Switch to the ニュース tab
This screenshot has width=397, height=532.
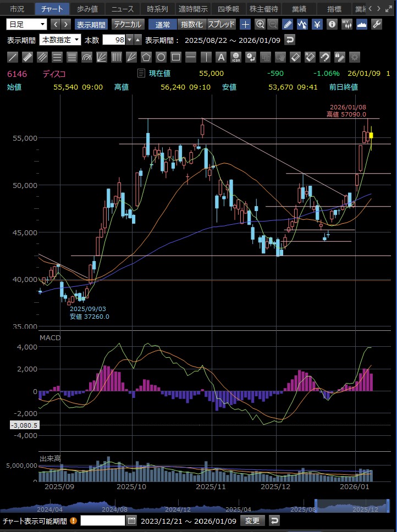click(122, 9)
